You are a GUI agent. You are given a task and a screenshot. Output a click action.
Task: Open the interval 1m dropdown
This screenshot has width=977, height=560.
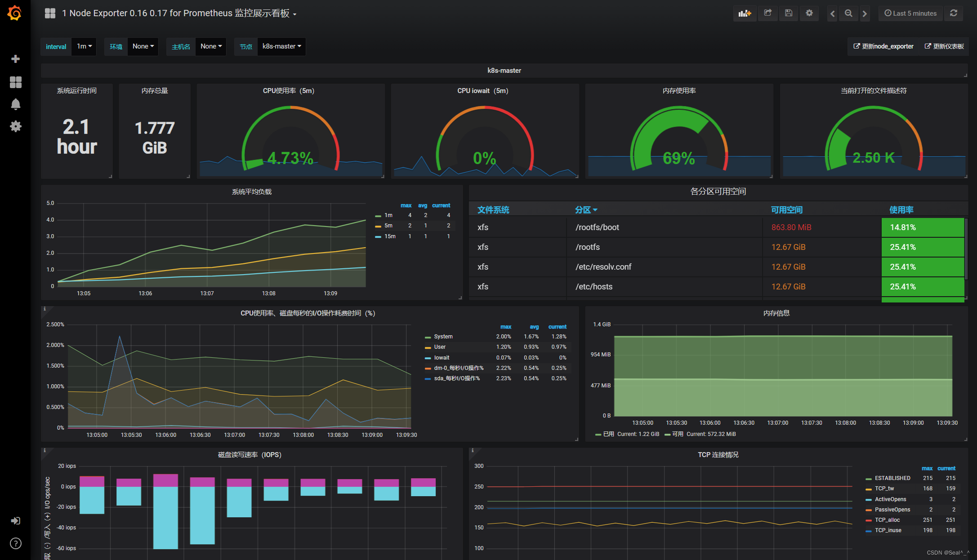84,46
